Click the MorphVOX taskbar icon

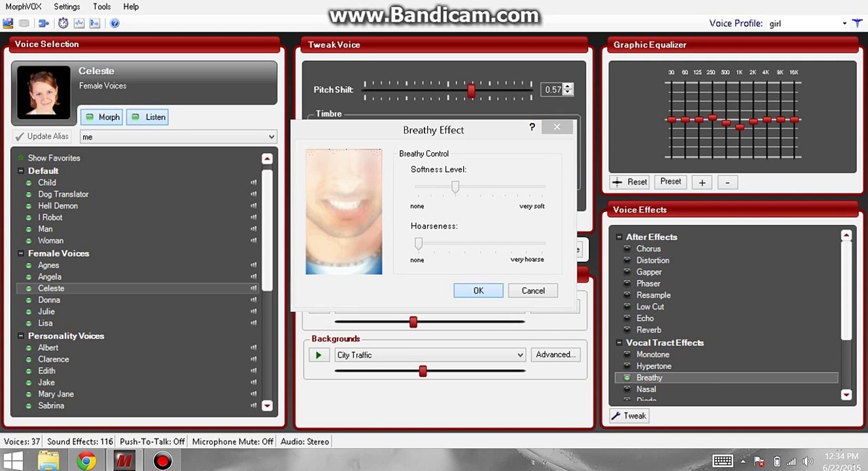tap(124, 461)
